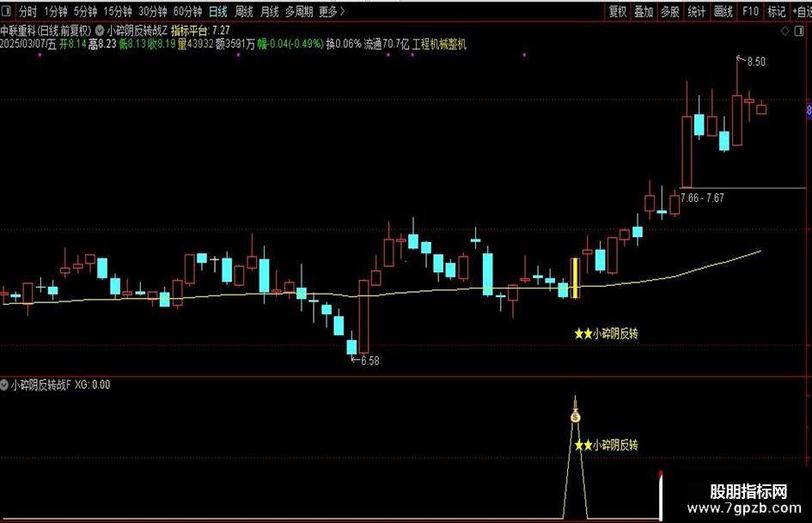Click the 收8.19 close price value
This screenshot has width=812, height=523.
click(162, 44)
